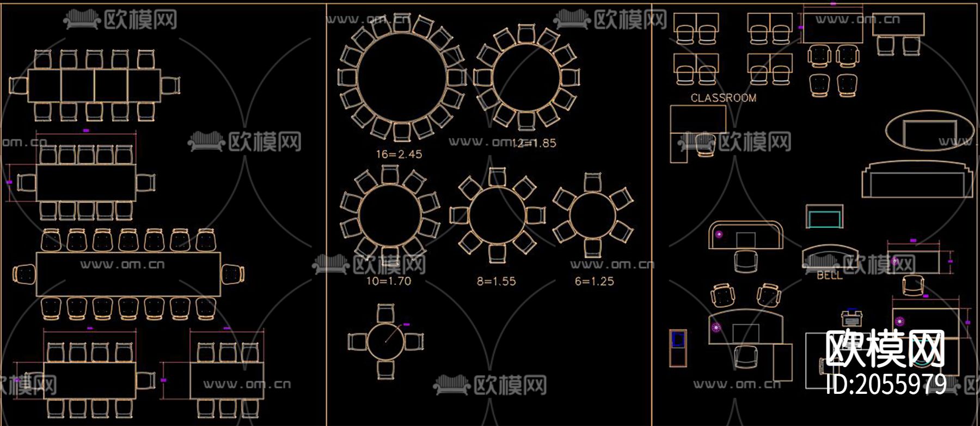
Task: Select the long sofa block
Action: click(x=917, y=179)
